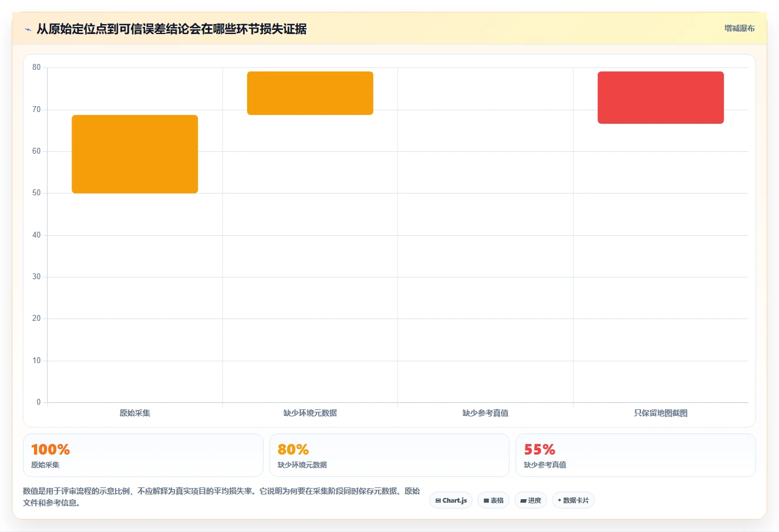Click the lightning icon beside the title
779x532 pixels.
pos(28,29)
